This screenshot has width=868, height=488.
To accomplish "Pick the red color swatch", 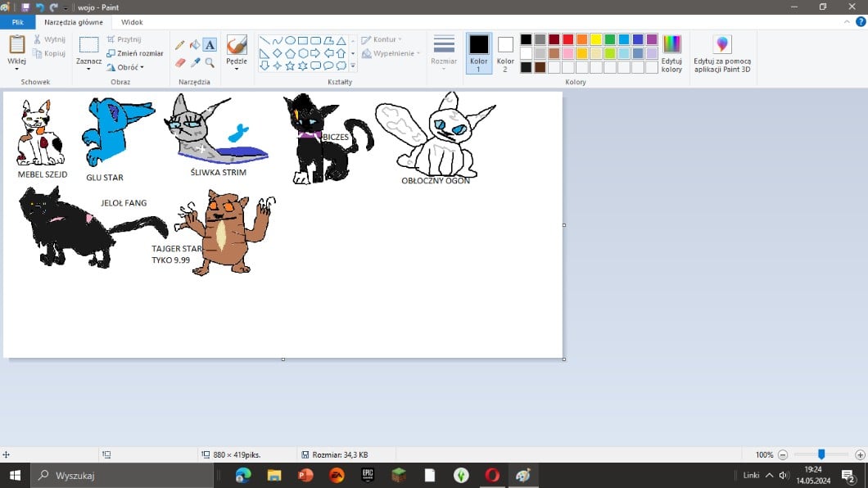I will coord(567,39).
